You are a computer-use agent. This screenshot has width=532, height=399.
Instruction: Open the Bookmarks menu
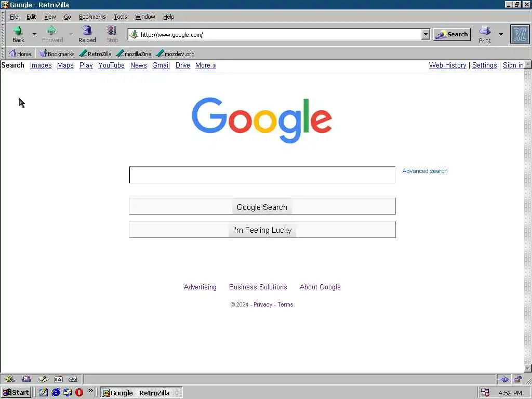92,17
